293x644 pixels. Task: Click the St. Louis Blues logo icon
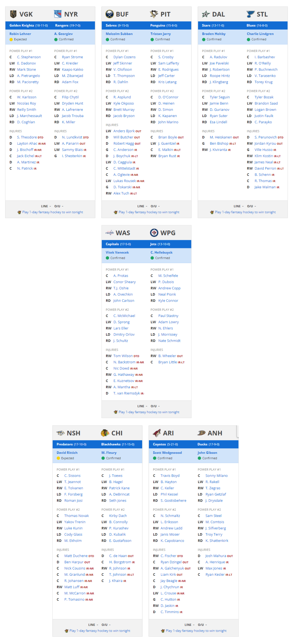[250, 14]
